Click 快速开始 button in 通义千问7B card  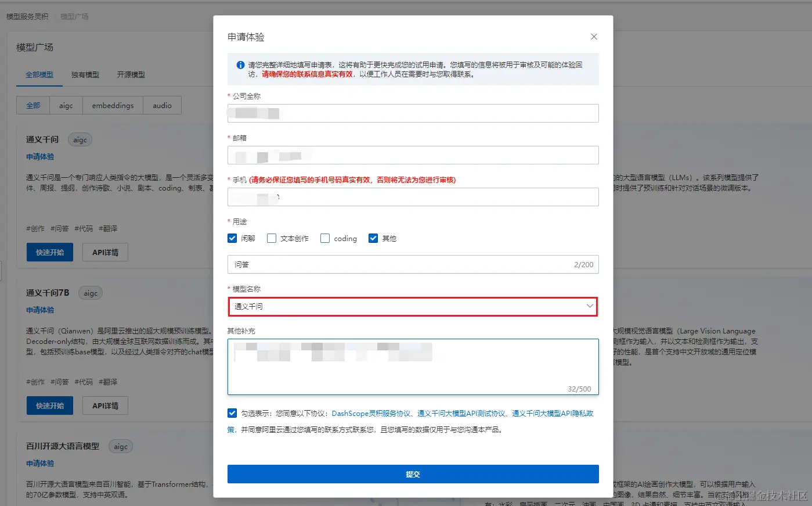tap(50, 405)
